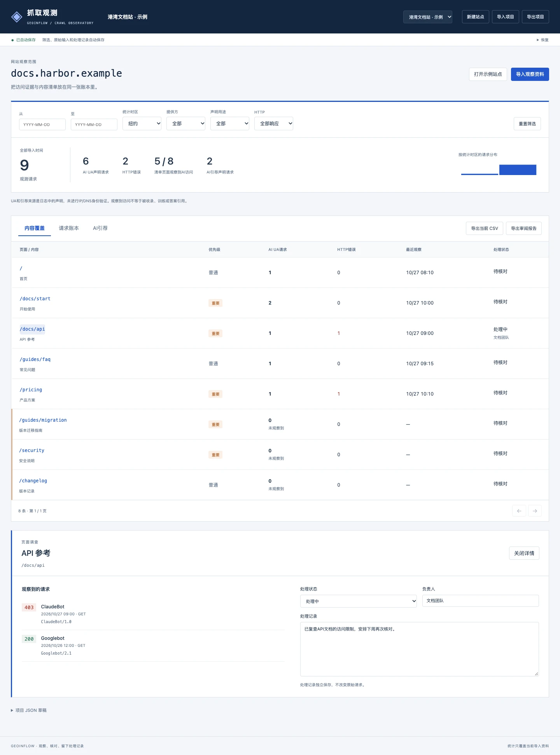The height and width of the screenshot is (755, 560).
Task: Click the 重置筛选 button
Action: (x=527, y=124)
